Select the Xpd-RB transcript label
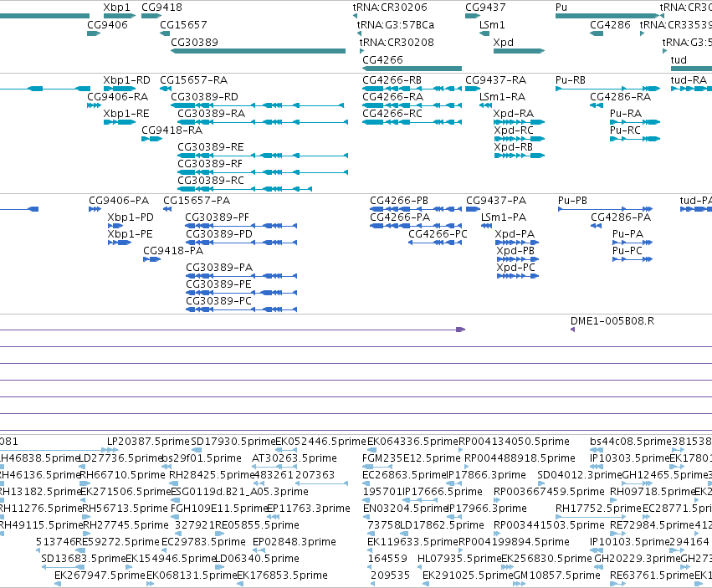The height and width of the screenshot is (588, 712). click(x=514, y=147)
